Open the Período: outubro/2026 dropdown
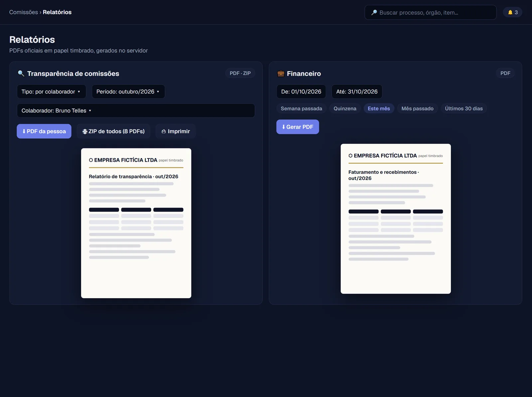Image resolution: width=532 pixels, height=397 pixels. pos(128,92)
